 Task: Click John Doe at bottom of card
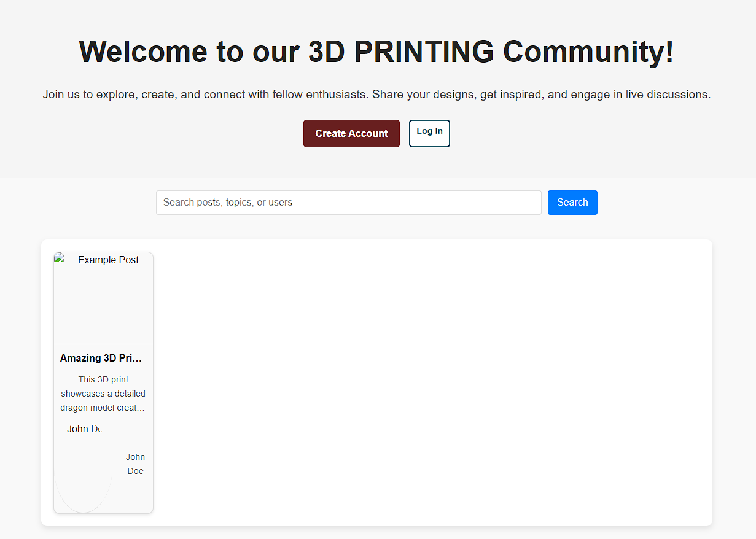[135, 463]
